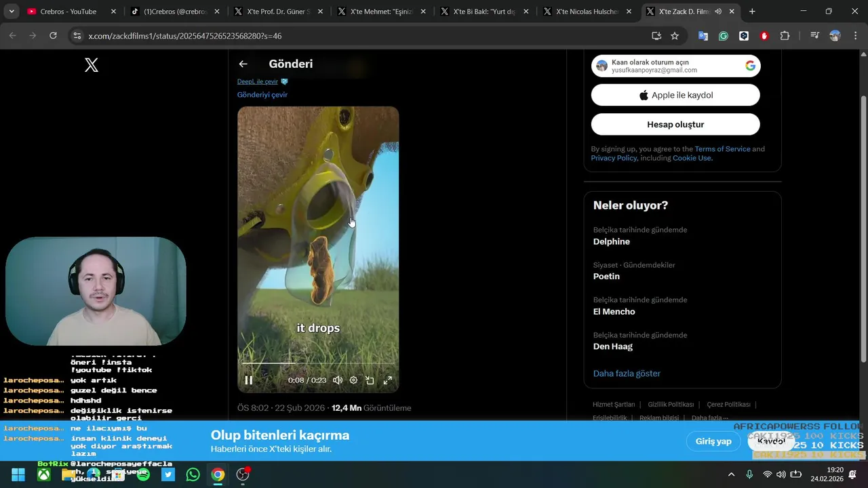Screen dimensions: 868x488
Task: Click 'Hesap oluştur' button
Action: (x=675, y=124)
